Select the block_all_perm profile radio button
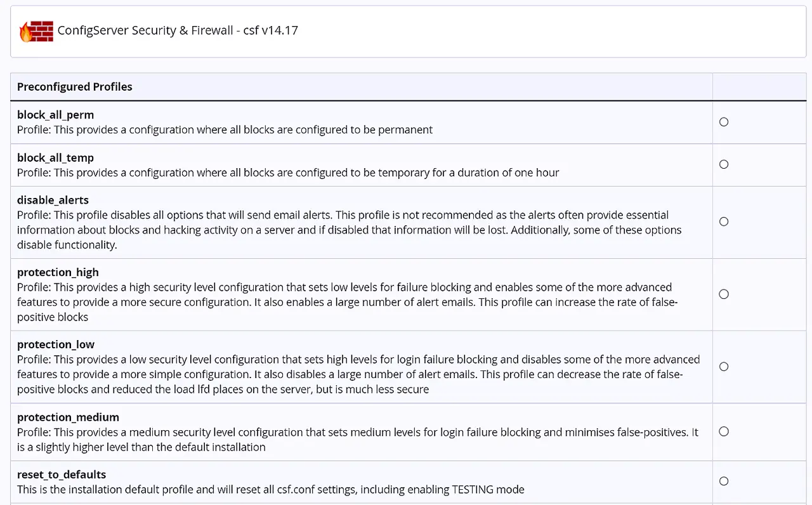Image resolution: width=812 pixels, height=505 pixels. 724,122
